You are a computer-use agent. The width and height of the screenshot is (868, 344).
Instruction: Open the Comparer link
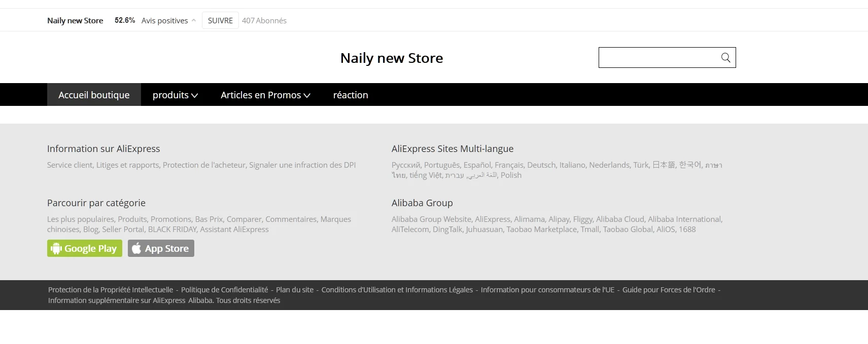244,219
